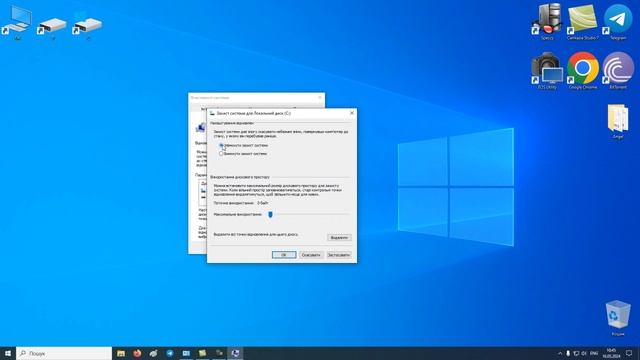Select the disable system protection radio button

click(x=221, y=154)
